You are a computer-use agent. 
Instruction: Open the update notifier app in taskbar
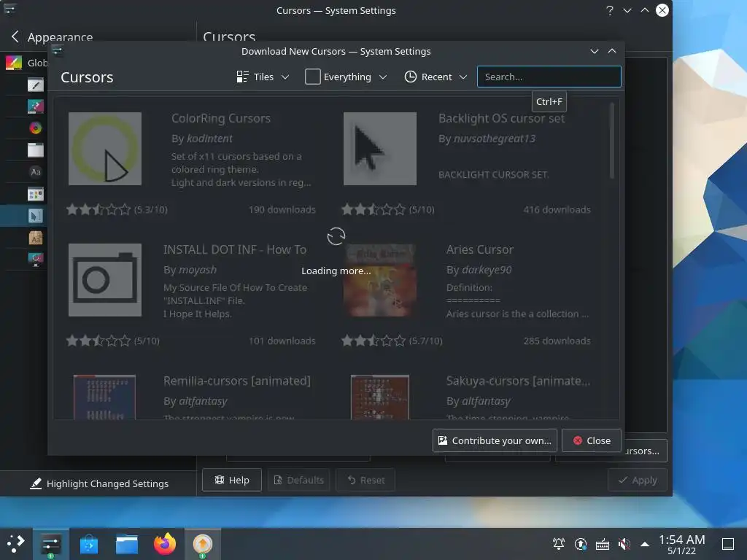coord(203,544)
